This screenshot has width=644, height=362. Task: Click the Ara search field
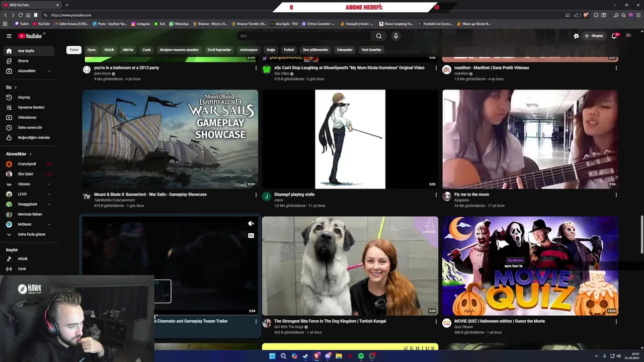click(x=303, y=36)
